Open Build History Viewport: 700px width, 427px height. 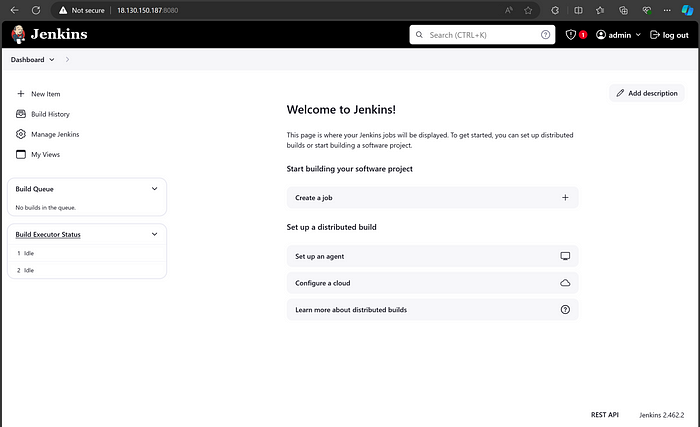click(50, 114)
